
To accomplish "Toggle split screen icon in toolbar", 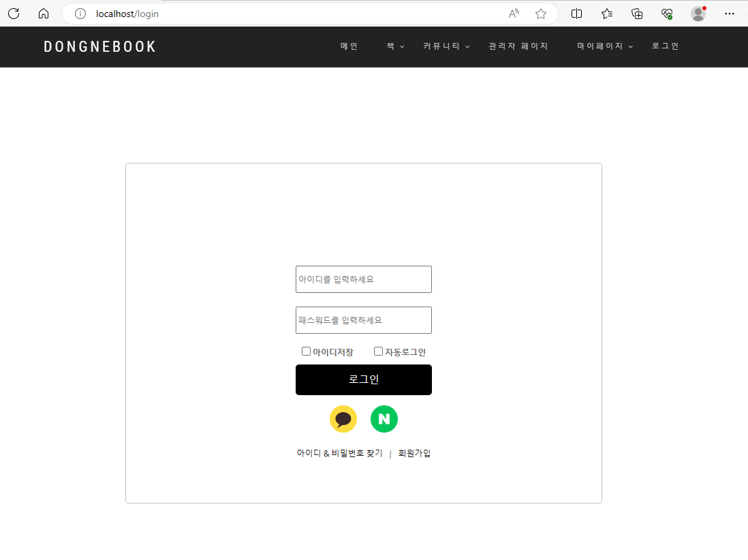I will (x=576, y=14).
